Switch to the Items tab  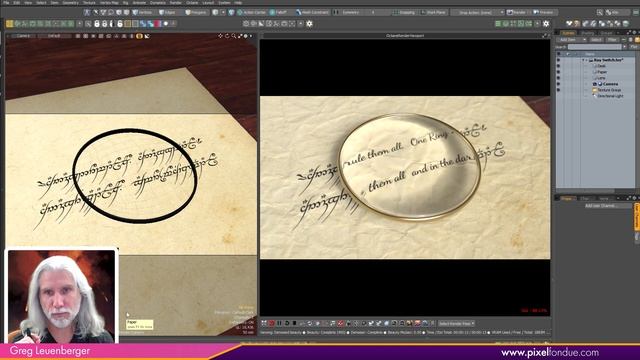click(568, 33)
